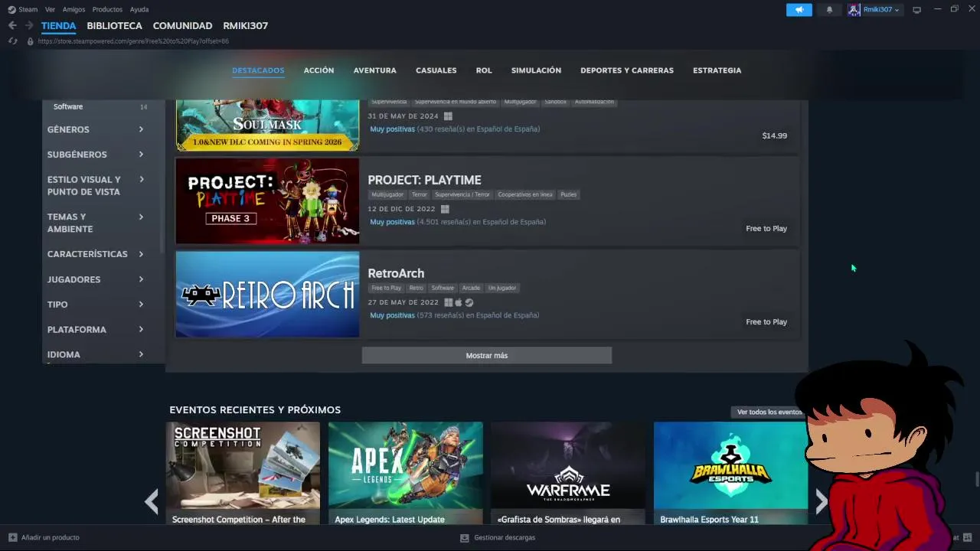Viewport: 980px width, 551px height.
Task: Go to the COMUNIDAD tab
Action: coord(182,25)
